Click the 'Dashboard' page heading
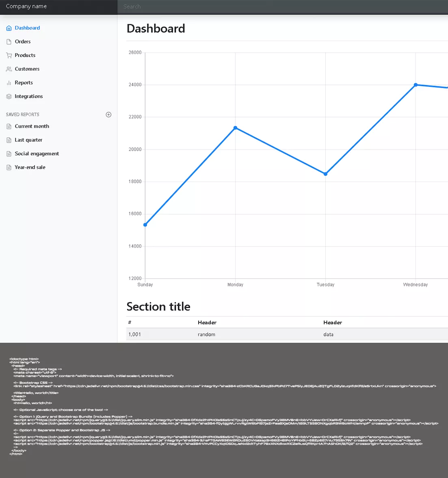 coord(156,29)
